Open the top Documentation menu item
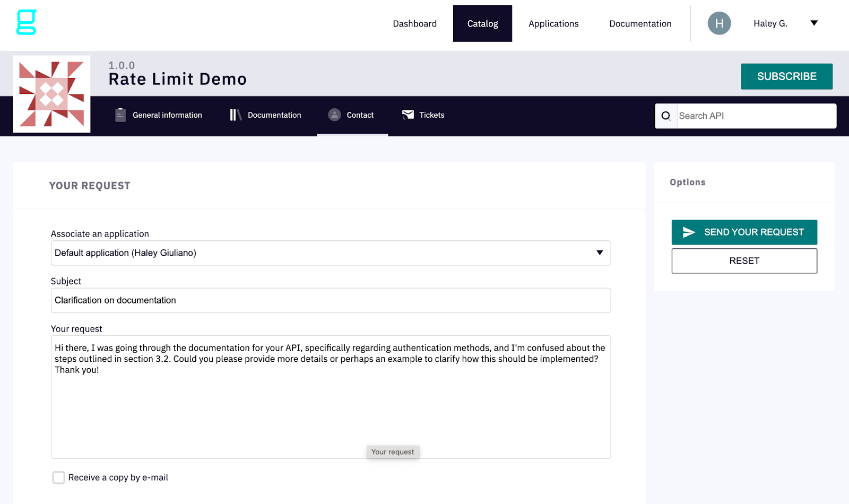Viewport: 849px width, 504px height. point(640,23)
